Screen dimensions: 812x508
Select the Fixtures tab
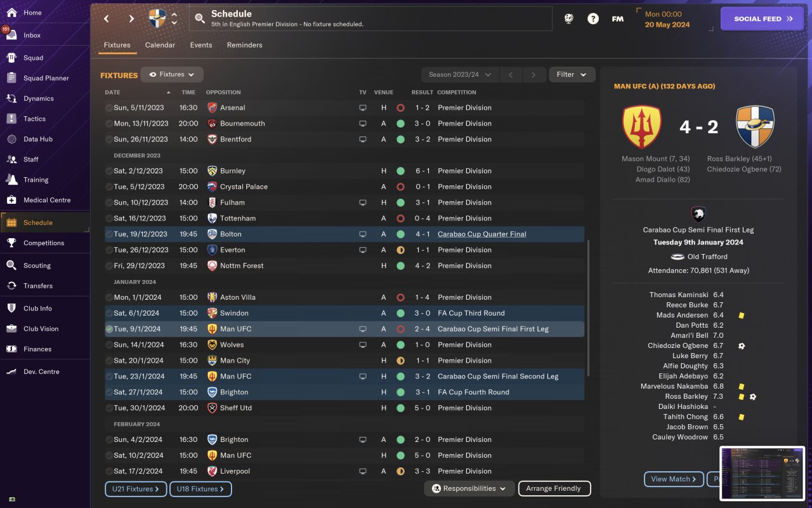[117, 45]
